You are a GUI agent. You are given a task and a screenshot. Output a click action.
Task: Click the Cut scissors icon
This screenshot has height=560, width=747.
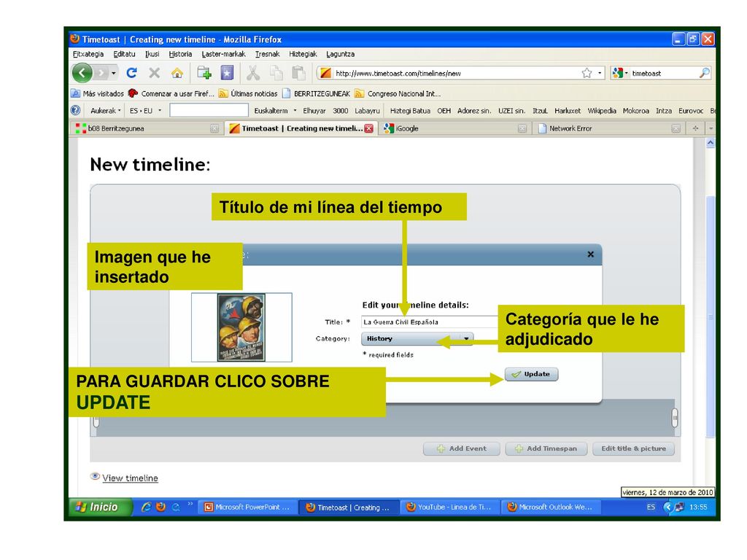(x=253, y=73)
